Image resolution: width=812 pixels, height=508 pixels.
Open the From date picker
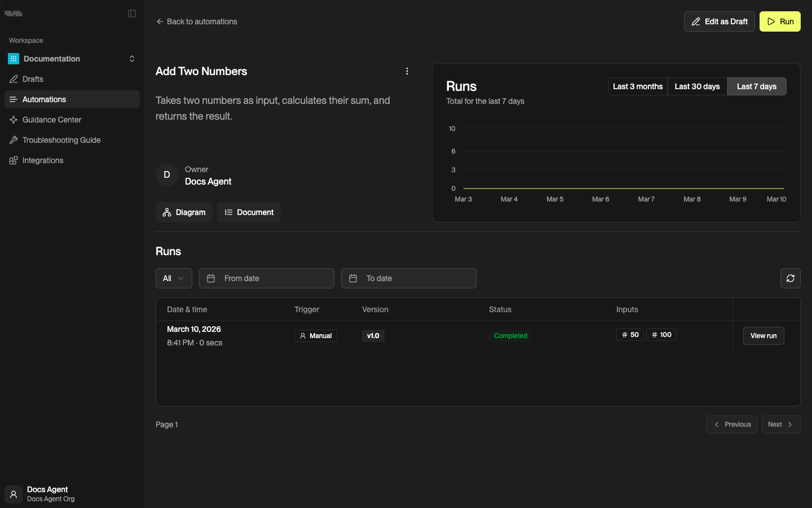(267, 278)
